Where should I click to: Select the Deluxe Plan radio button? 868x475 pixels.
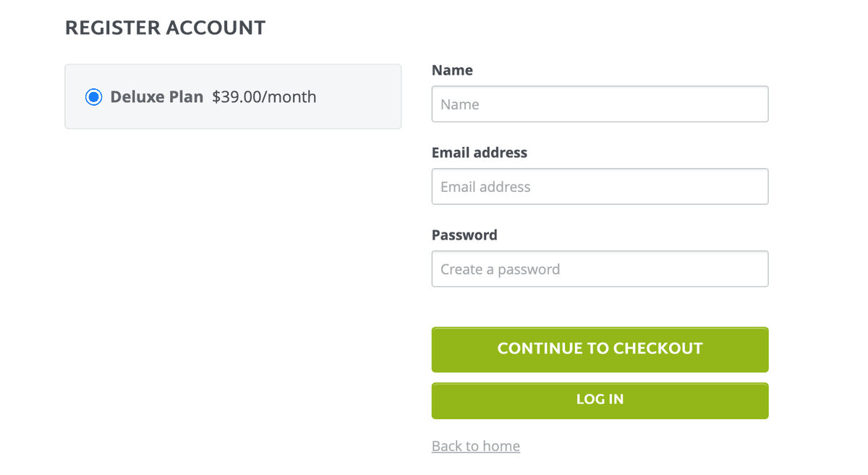coord(93,97)
